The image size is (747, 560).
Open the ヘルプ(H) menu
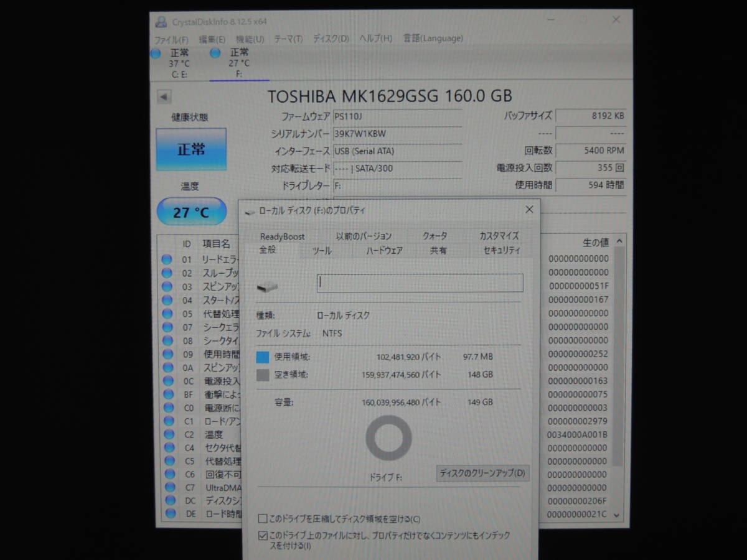pos(376,39)
